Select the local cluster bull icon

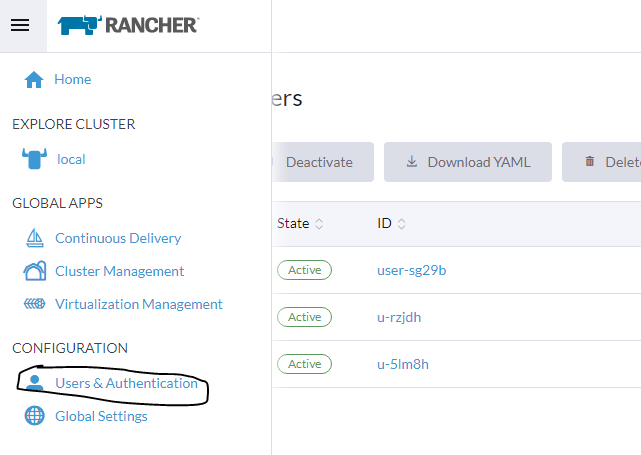(x=34, y=159)
